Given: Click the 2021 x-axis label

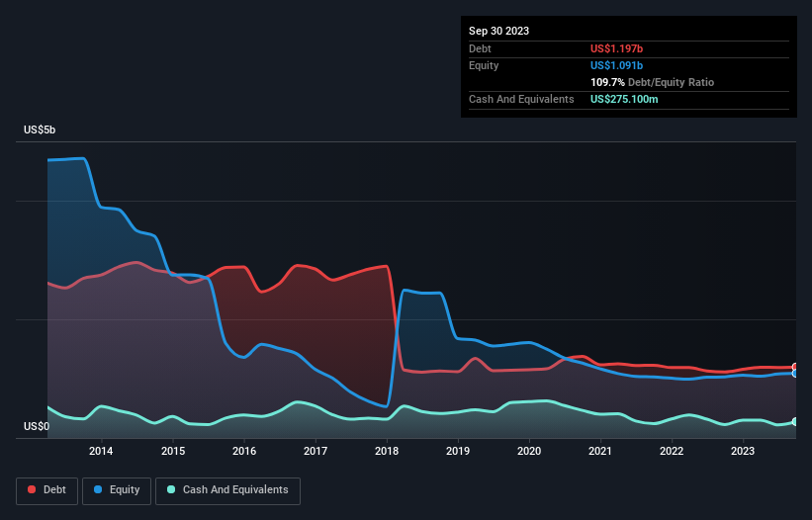Looking at the screenshot, I should [x=600, y=451].
